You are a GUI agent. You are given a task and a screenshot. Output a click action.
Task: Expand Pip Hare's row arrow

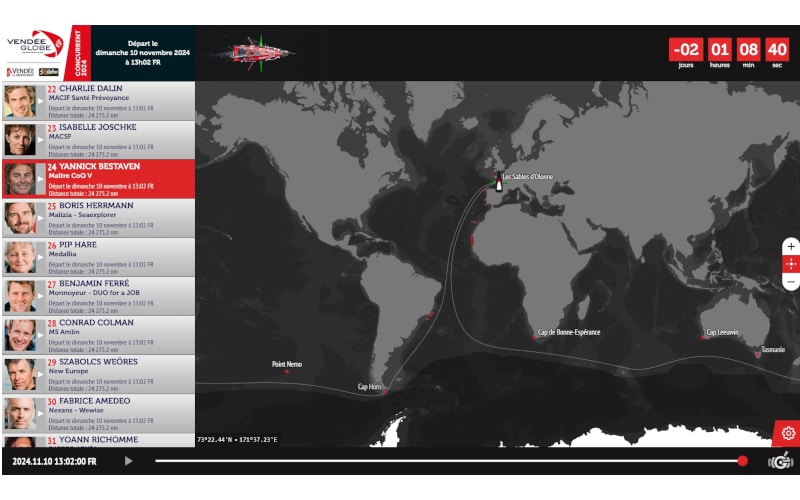tap(40, 257)
